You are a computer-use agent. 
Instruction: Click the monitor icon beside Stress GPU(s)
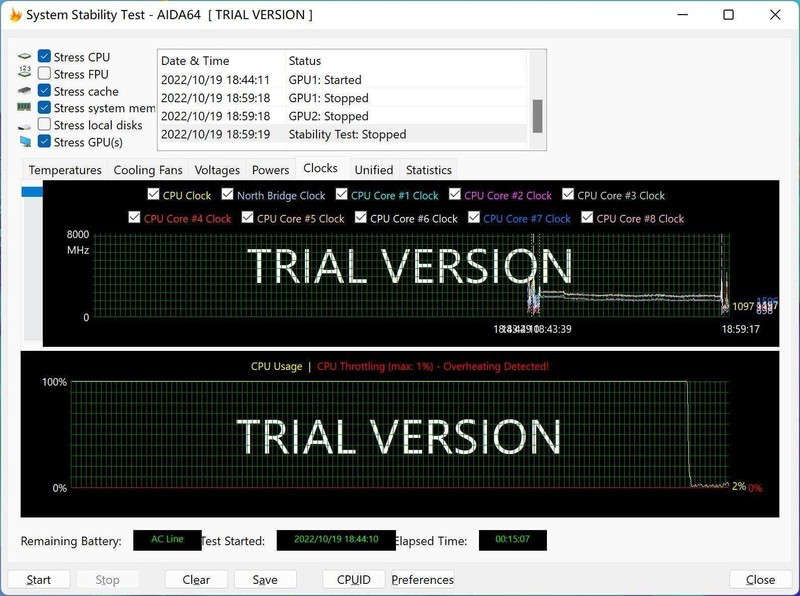(x=24, y=142)
